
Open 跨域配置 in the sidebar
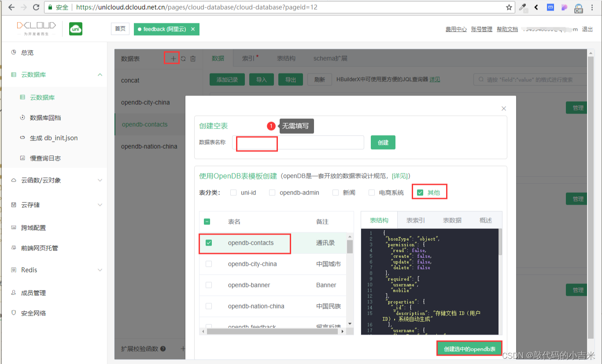pos(33,228)
